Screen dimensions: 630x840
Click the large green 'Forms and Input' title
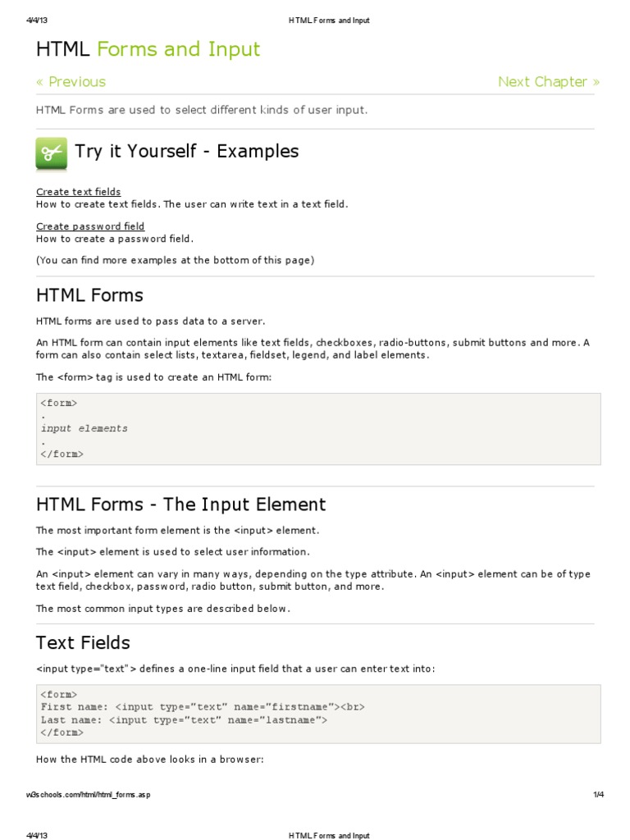click(x=178, y=49)
